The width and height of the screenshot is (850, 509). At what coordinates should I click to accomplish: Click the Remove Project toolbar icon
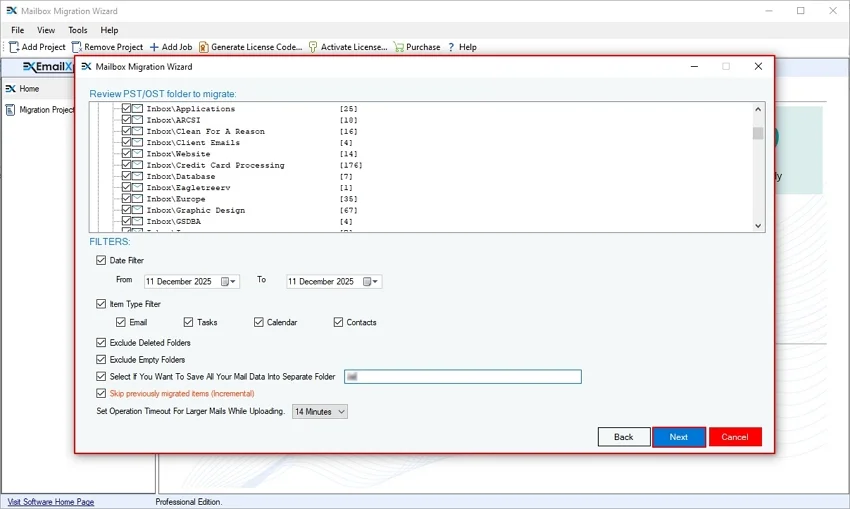tap(76, 47)
